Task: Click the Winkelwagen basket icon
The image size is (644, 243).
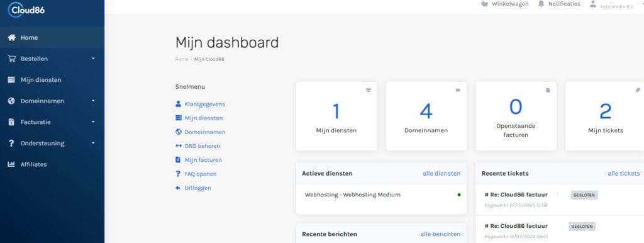Action: click(x=485, y=4)
